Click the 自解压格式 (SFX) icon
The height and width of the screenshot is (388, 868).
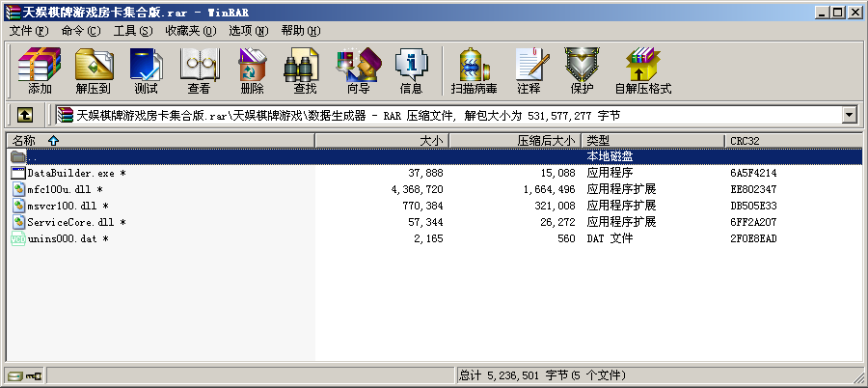click(x=642, y=70)
